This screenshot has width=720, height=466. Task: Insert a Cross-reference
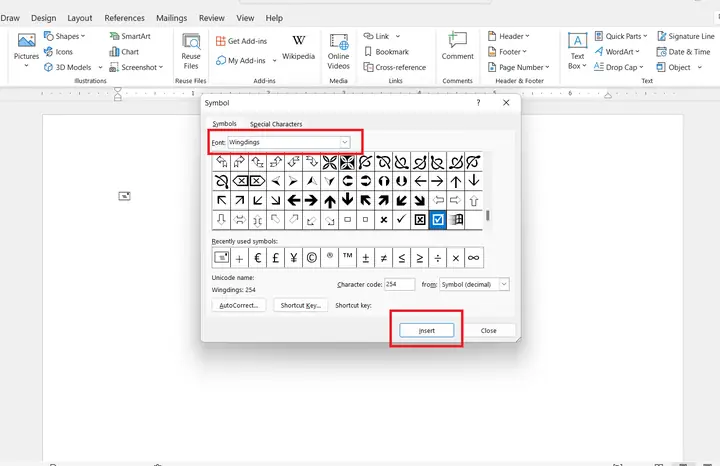pyautogui.click(x=395, y=67)
